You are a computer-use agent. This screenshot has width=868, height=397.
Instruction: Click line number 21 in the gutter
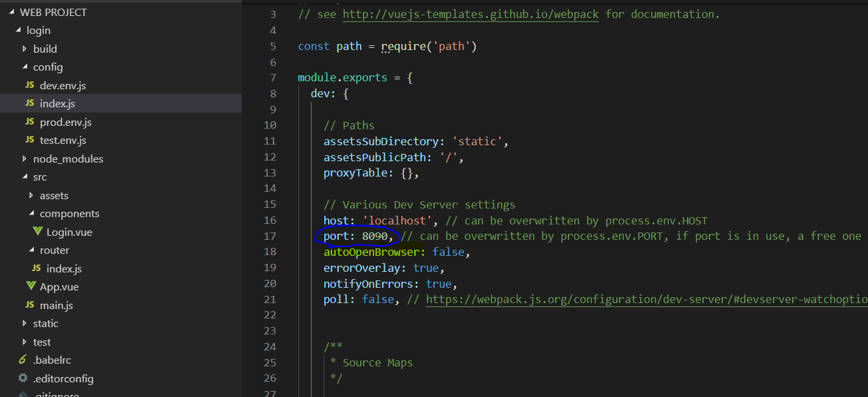coord(270,299)
